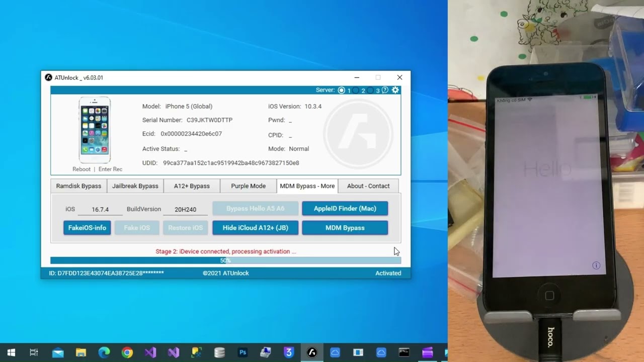Click the iOS version field 16.7.4
This screenshot has width=644, height=362.
(100, 210)
